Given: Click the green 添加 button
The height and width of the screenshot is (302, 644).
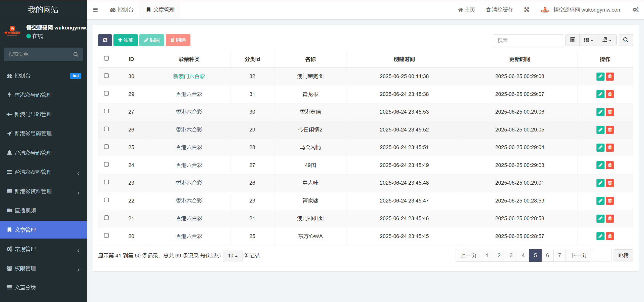Looking at the screenshot, I should coord(126,40).
